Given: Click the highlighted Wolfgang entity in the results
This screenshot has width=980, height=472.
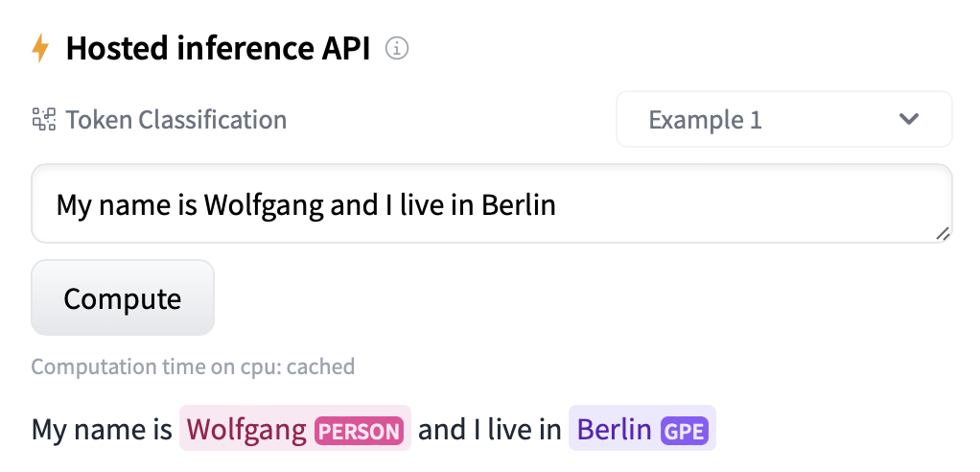Looking at the screenshot, I should [x=246, y=429].
